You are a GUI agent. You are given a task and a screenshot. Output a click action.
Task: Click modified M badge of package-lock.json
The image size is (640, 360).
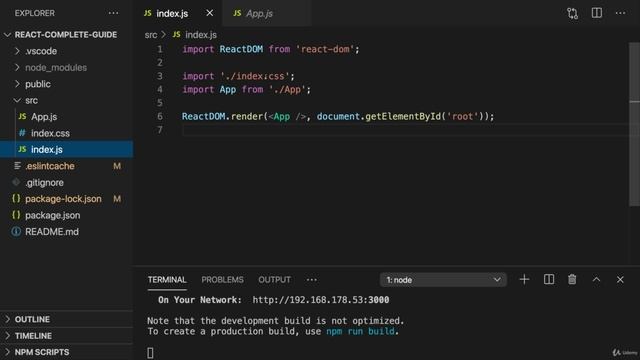(117, 199)
